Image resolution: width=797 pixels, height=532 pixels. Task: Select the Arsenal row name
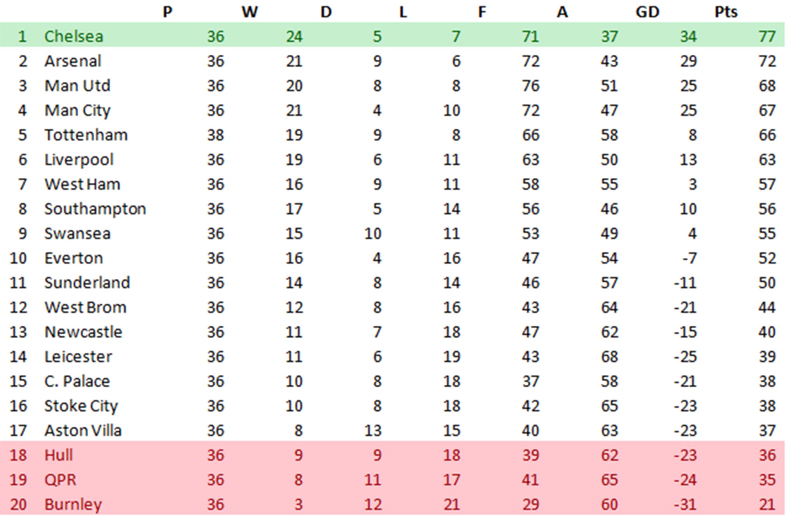point(73,61)
